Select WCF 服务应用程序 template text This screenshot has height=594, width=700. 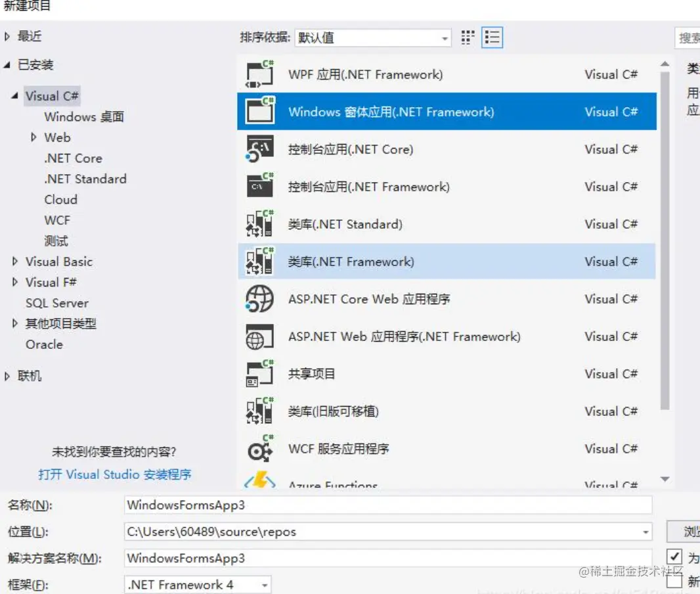pyautogui.click(x=339, y=449)
